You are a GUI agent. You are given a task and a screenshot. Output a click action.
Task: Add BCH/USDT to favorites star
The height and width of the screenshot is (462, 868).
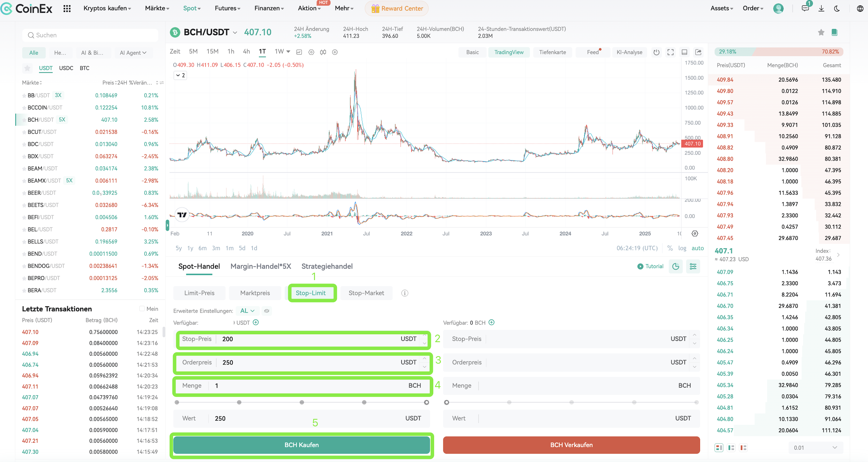pyautogui.click(x=821, y=32)
